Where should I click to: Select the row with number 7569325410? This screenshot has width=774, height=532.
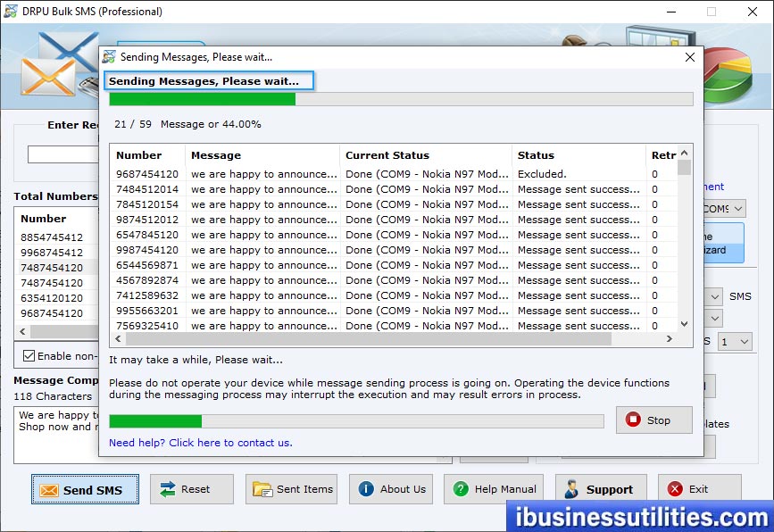click(x=394, y=326)
